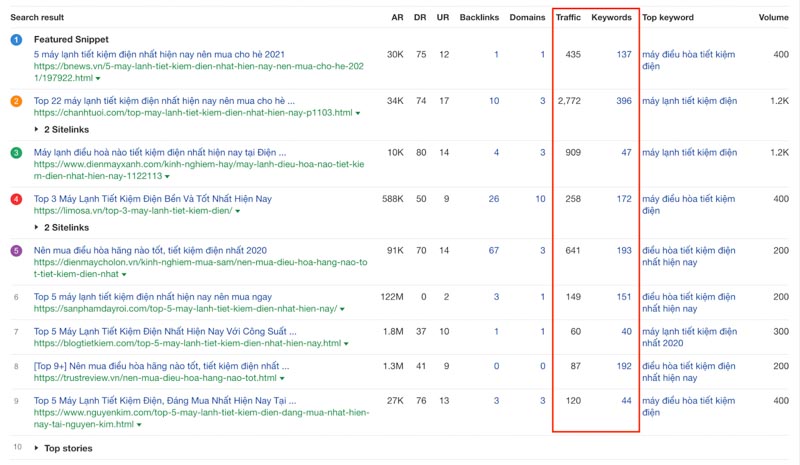This screenshot has height=465, width=800.
Task: Expand the Top stories row
Action: [38, 448]
